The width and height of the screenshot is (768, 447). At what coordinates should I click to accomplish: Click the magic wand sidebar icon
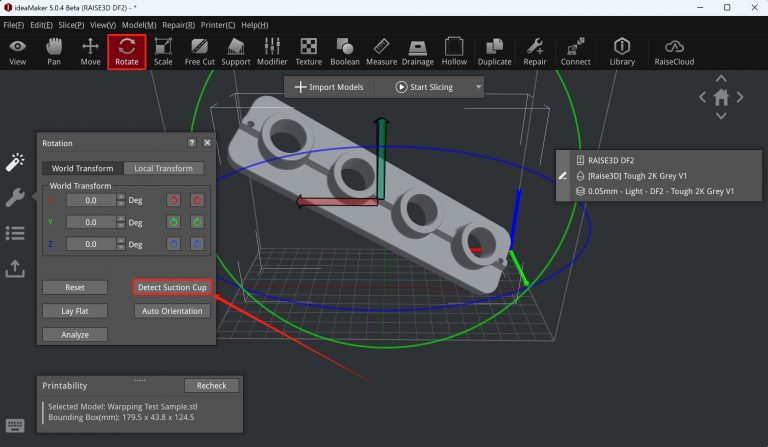15,162
